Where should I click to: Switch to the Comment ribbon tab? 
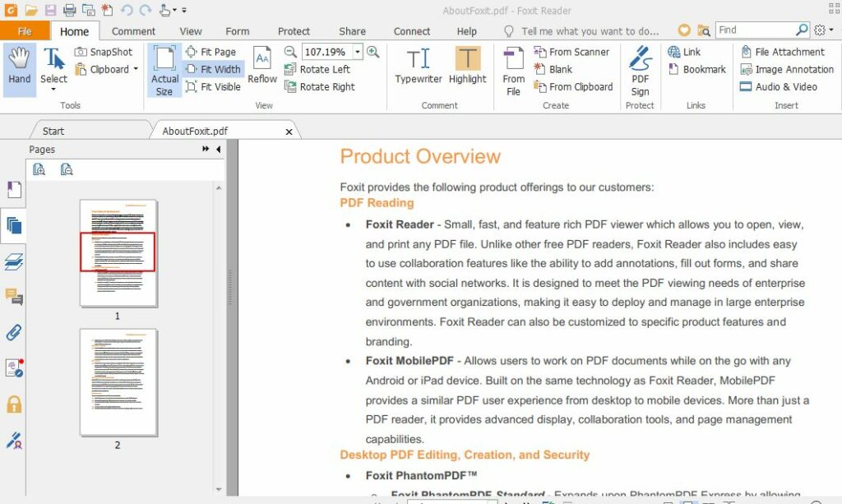[133, 31]
